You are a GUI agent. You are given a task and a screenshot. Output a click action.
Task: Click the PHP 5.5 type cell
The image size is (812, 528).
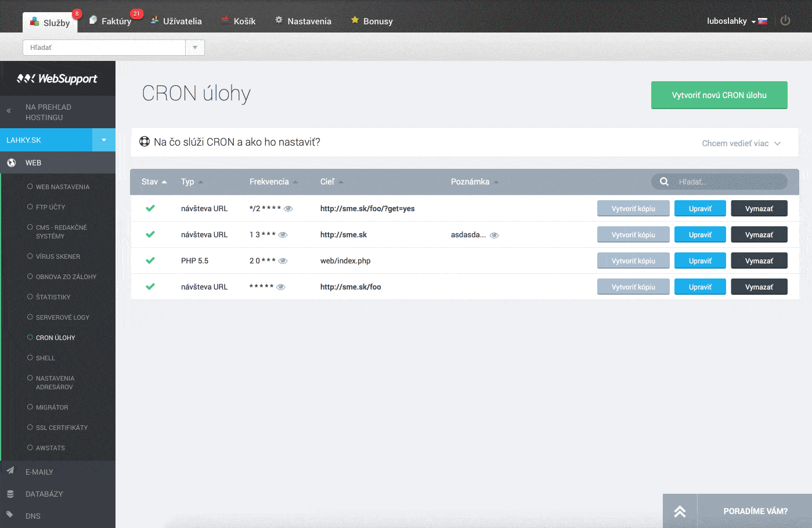tap(194, 261)
